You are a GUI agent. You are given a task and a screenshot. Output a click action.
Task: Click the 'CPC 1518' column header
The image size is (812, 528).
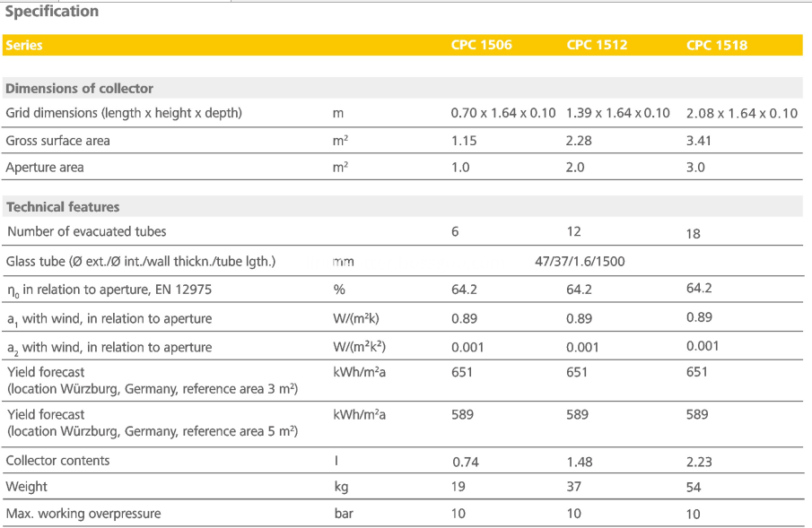717,45
